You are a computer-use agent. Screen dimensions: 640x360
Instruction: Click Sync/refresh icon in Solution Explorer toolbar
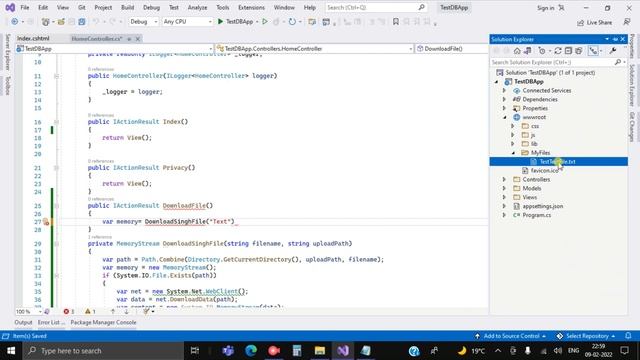(x=558, y=51)
